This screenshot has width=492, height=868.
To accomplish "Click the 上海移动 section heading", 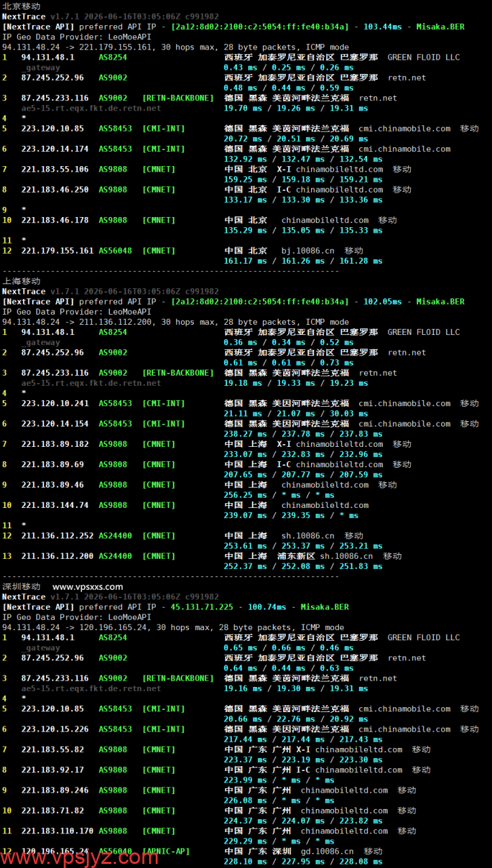I will pos(21,281).
